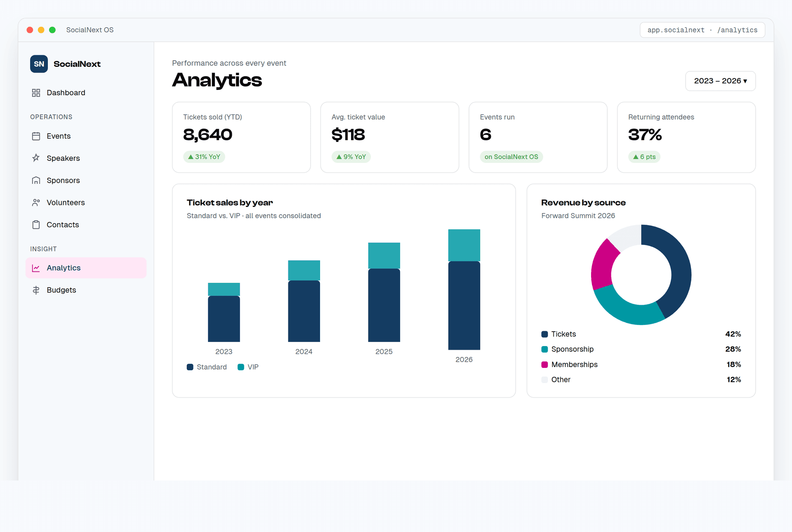The image size is (792, 532).
Task: Click the 2024 VIP bar segment
Action: point(304,271)
